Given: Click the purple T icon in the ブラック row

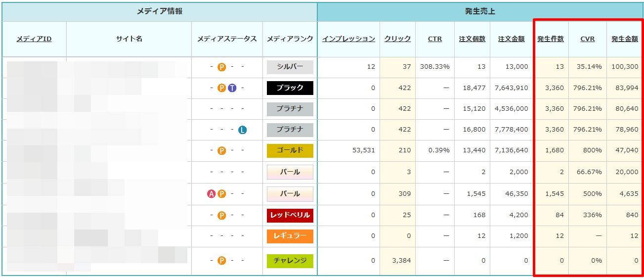Looking at the screenshot, I should point(232,88).
